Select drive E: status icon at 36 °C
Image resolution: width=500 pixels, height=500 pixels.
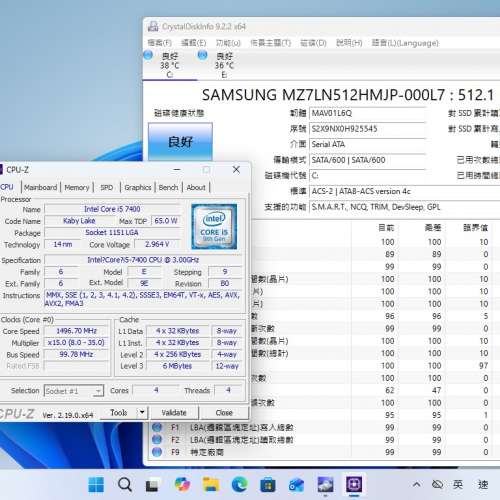click(x=203, y=55)
